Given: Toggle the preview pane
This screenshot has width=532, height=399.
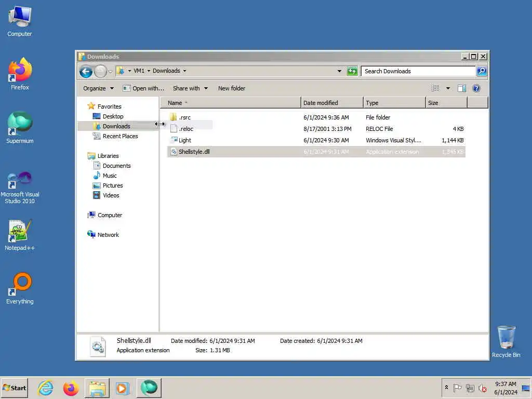Looking at the screenshot, I should pos(462,88).
